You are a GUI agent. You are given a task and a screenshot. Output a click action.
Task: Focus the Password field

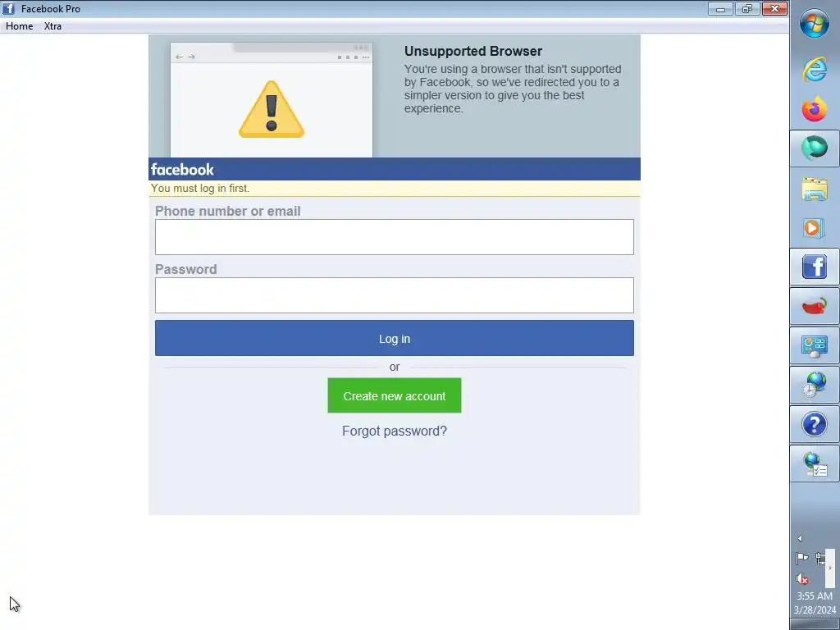coord(395,295)
